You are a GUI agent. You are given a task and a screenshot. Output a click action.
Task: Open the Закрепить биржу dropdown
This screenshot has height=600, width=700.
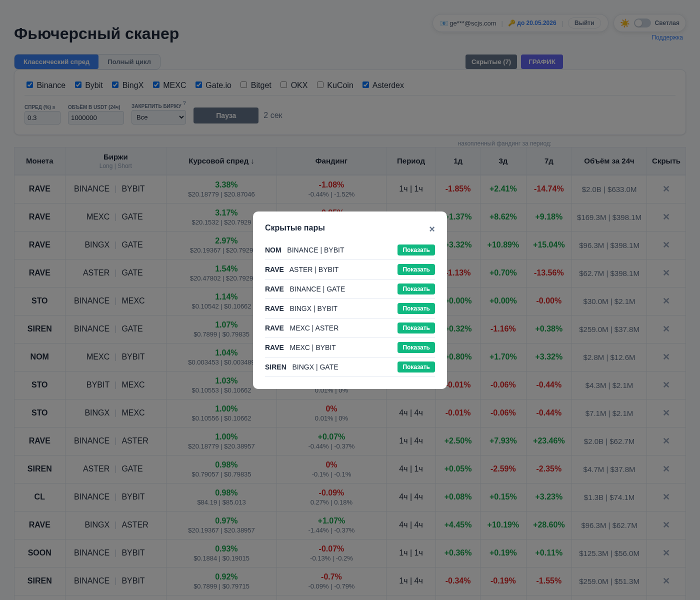click(x=158, y=117)
